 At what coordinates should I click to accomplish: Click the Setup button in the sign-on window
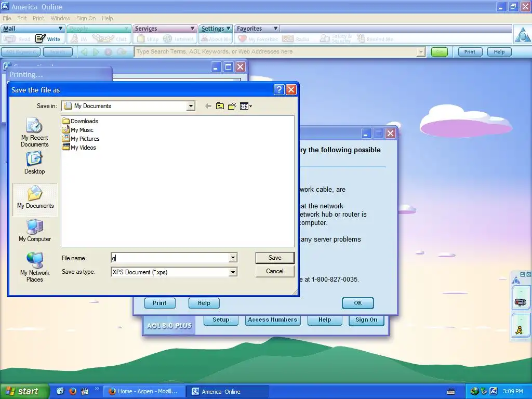(x=221, y=320)
